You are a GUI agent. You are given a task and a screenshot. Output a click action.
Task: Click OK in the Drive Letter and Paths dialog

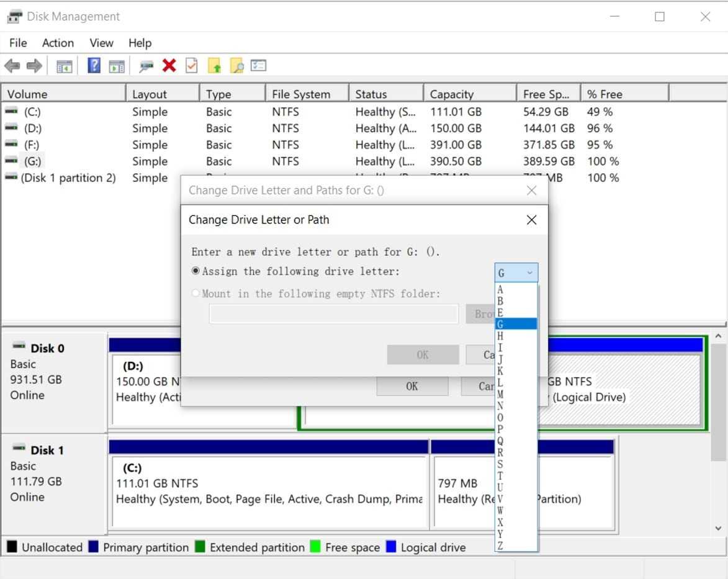(x=412, y=386)
